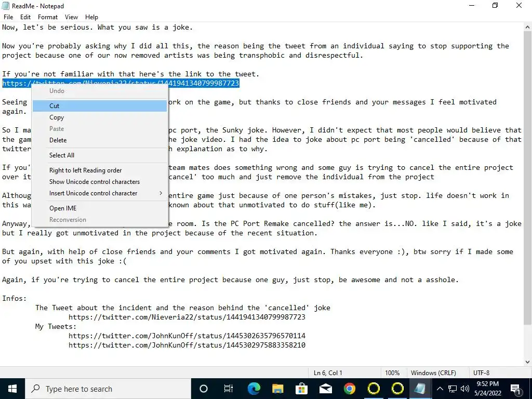Image resolution: width=532 pixels, height=399 pixels.
Task: Open File Explorer from taskbar
Action: 277,389
